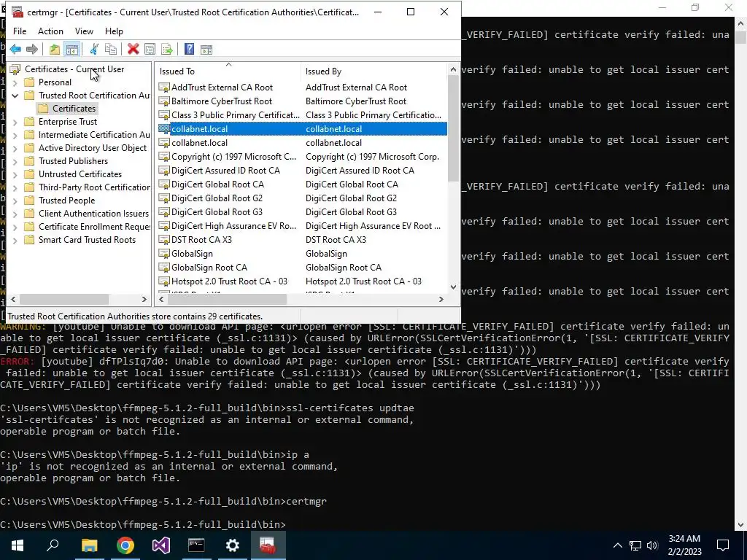The width and height of the screenshot is (747, 560).
Task: Expand the Untrusted Certificates node
Action: [15, 174]
